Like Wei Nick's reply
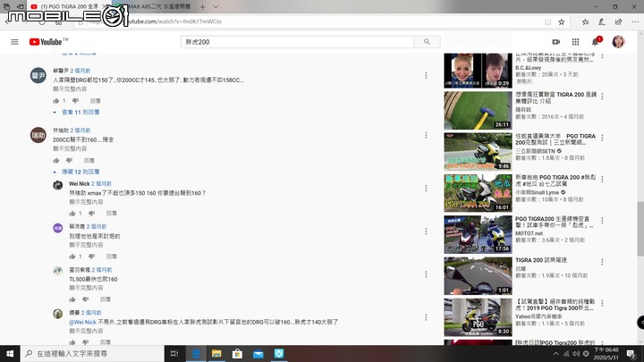Screen dimensions: 644x362 tap(72, 214)
